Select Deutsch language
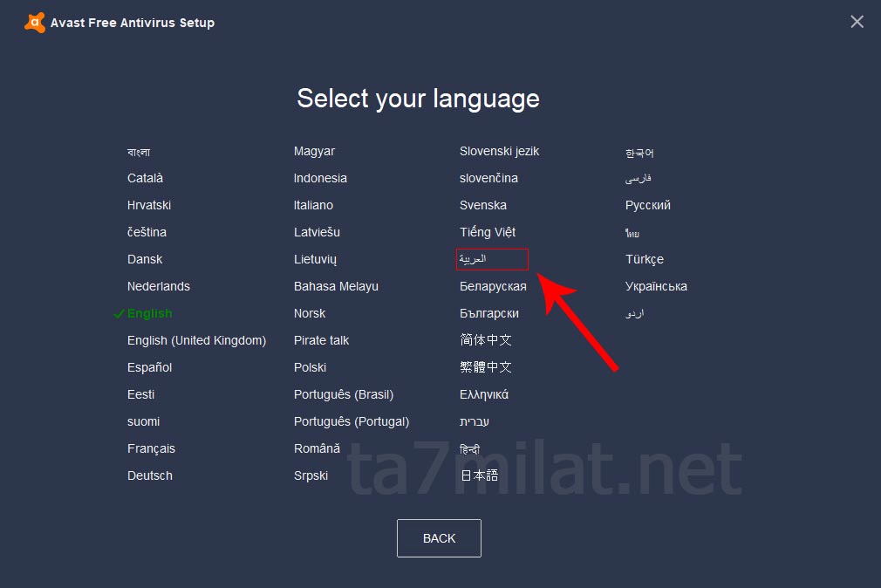This screenshot has width=881, height=588. pos(149,475)
